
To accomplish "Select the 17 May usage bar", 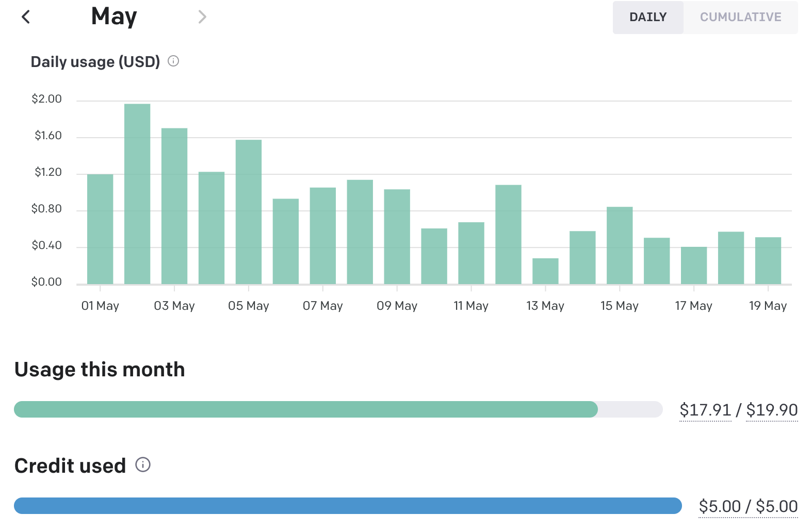I will tap(694, 265).
